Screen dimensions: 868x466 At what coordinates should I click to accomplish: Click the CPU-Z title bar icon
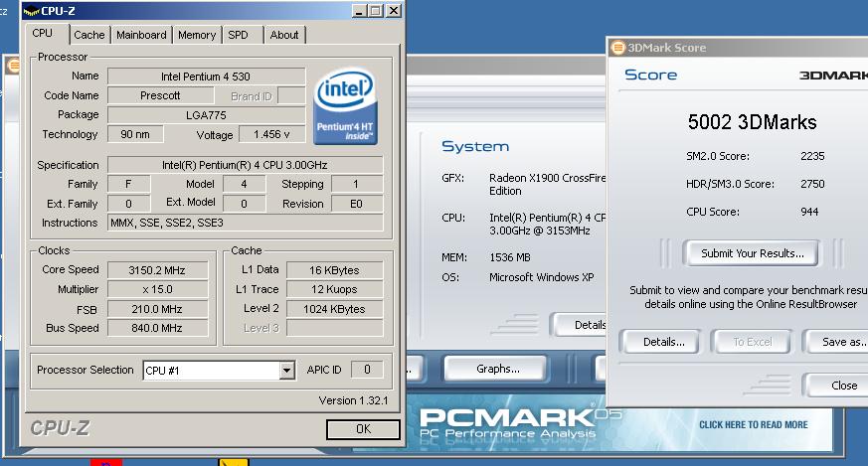[32, 11]
